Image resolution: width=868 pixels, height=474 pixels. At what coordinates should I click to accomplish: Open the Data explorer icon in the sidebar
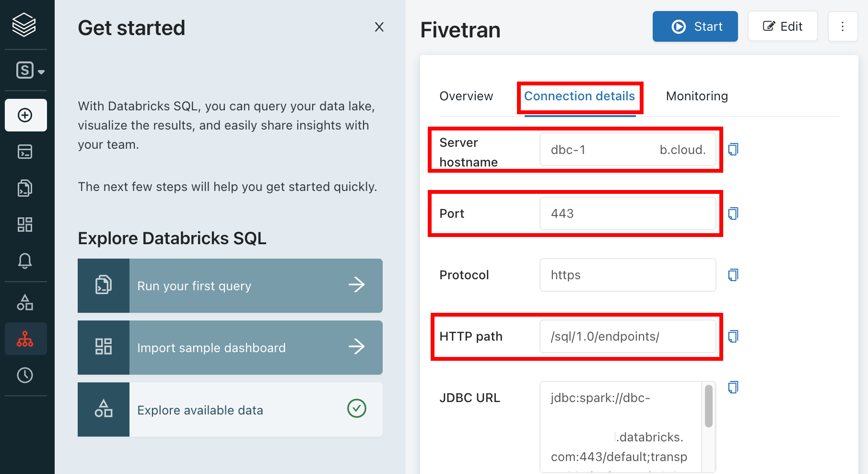click(25, 302)
